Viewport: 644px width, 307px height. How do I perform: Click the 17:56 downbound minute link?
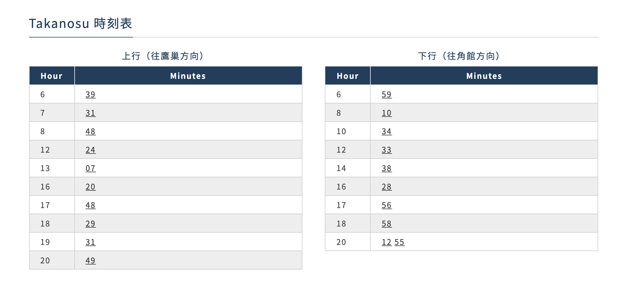click(x=387, y=205)
